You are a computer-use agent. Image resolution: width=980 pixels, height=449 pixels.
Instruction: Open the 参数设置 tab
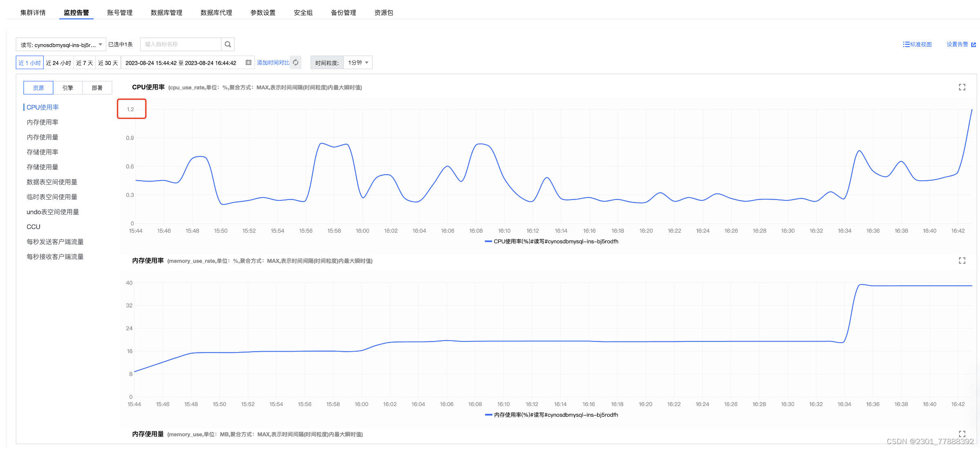[263, 13]
